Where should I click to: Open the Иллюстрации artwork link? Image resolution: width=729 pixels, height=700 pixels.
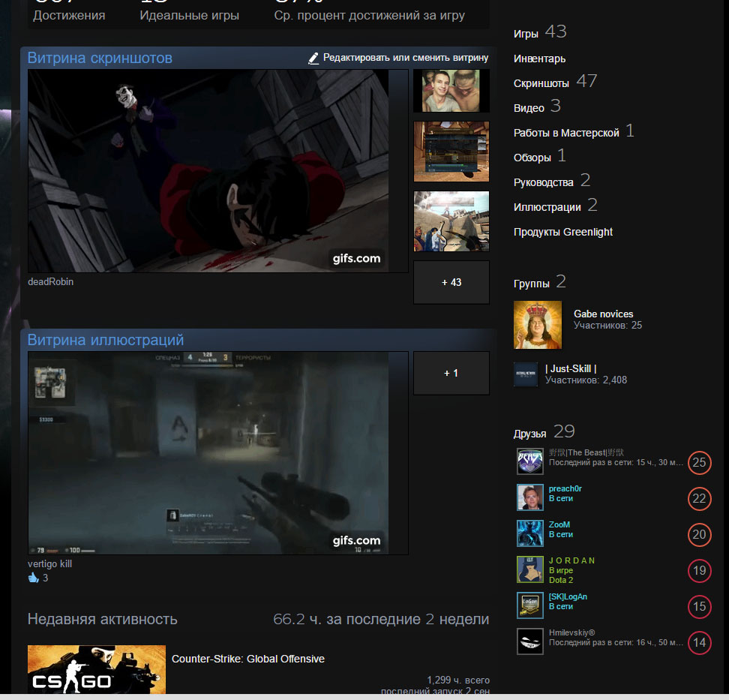[x=547, y=207]
